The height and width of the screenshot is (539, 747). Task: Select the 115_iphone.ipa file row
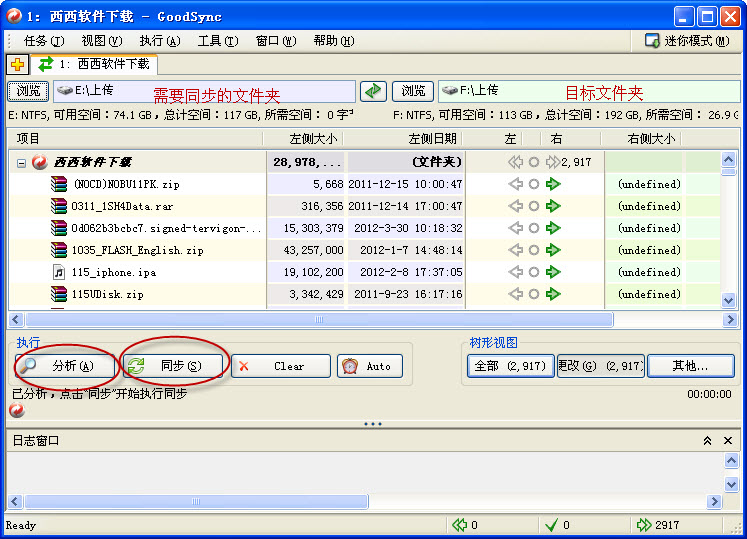[364, 272]
